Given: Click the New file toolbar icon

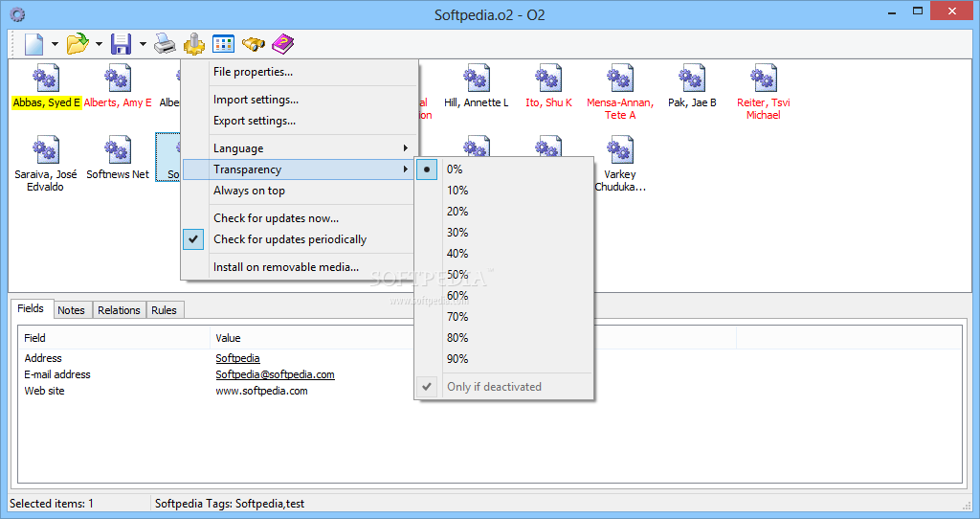Looking at the screenshot, I should tap(33, 44).
